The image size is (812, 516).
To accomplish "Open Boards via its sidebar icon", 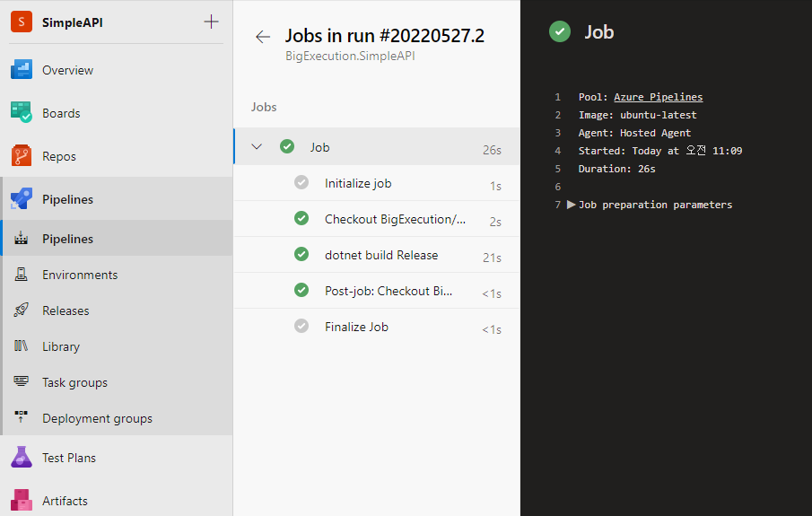I will click(22, 112).
